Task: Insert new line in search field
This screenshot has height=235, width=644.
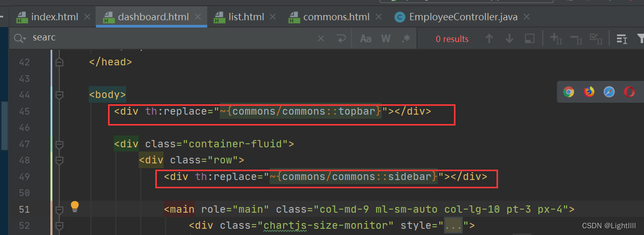Action: click(x=341, y=38)
